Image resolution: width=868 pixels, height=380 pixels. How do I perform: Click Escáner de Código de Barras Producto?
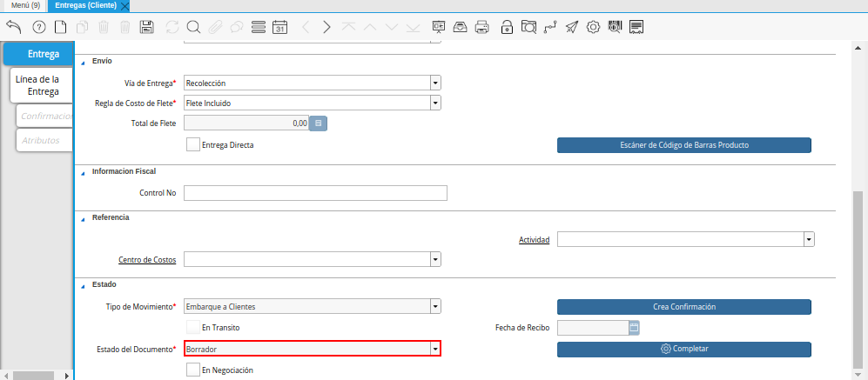(x=684, y=145)
